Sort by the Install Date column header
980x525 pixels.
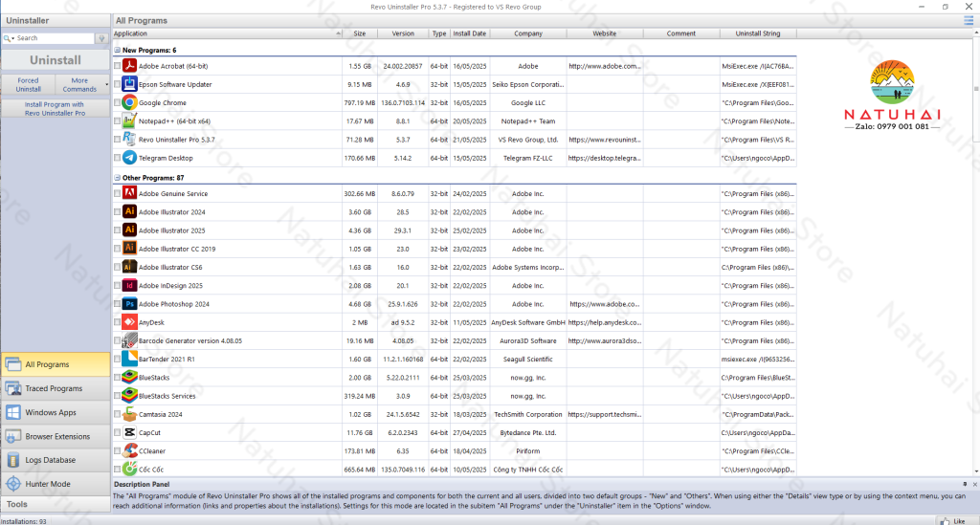point(469,33)
